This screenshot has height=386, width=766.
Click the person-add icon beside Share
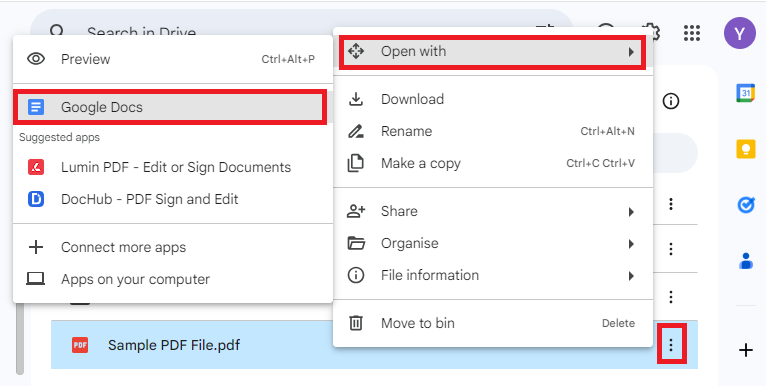tap(356, 211)
